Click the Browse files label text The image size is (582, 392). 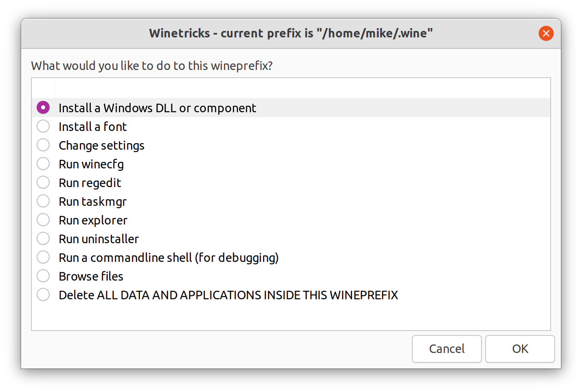(x=91, y=276)
